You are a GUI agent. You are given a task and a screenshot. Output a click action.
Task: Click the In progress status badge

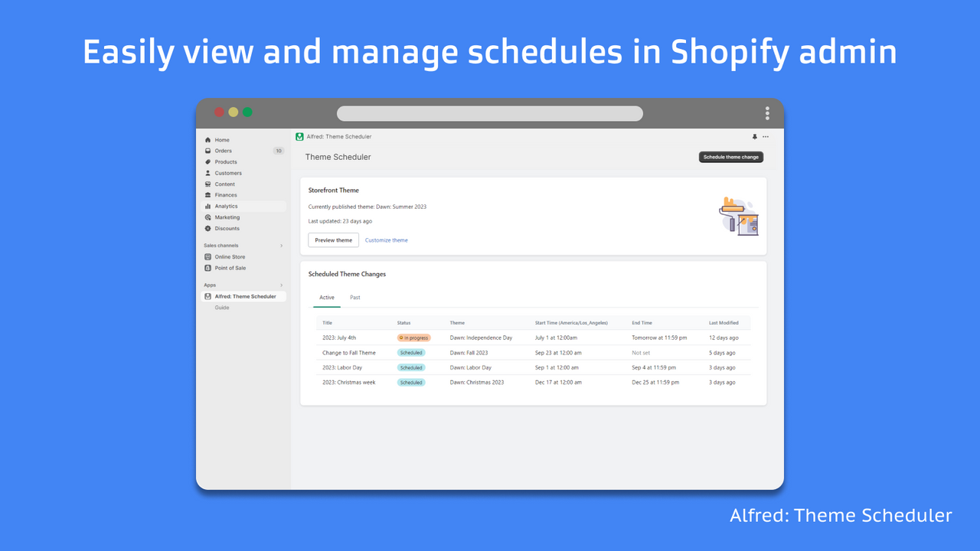click(x=414, y=337)
